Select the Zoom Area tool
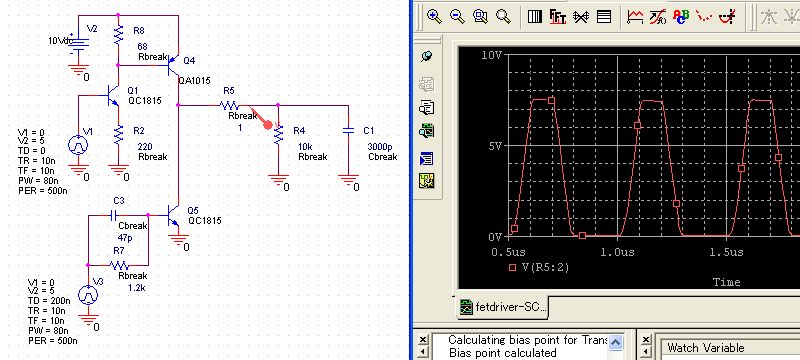The image size is (800, 360). click(480, 17)
